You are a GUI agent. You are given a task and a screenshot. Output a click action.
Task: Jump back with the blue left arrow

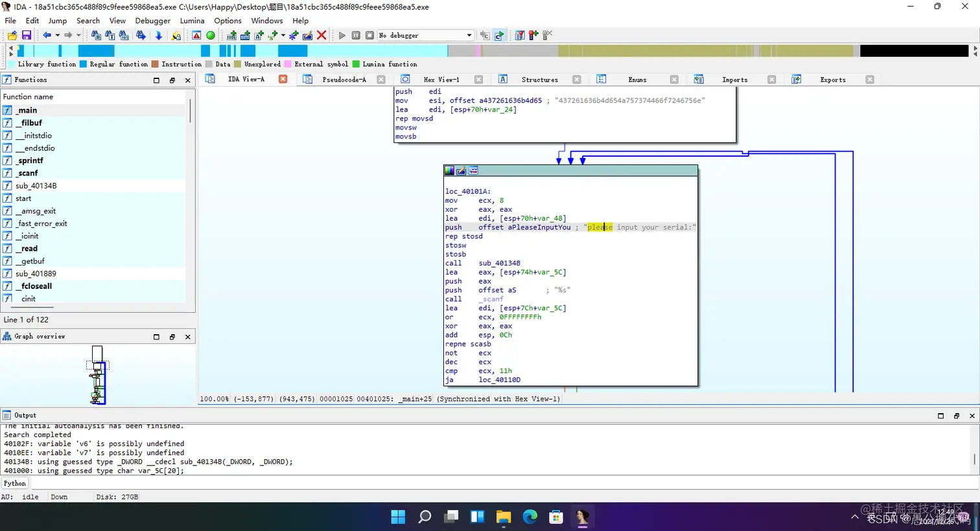(x=47, y=35)
